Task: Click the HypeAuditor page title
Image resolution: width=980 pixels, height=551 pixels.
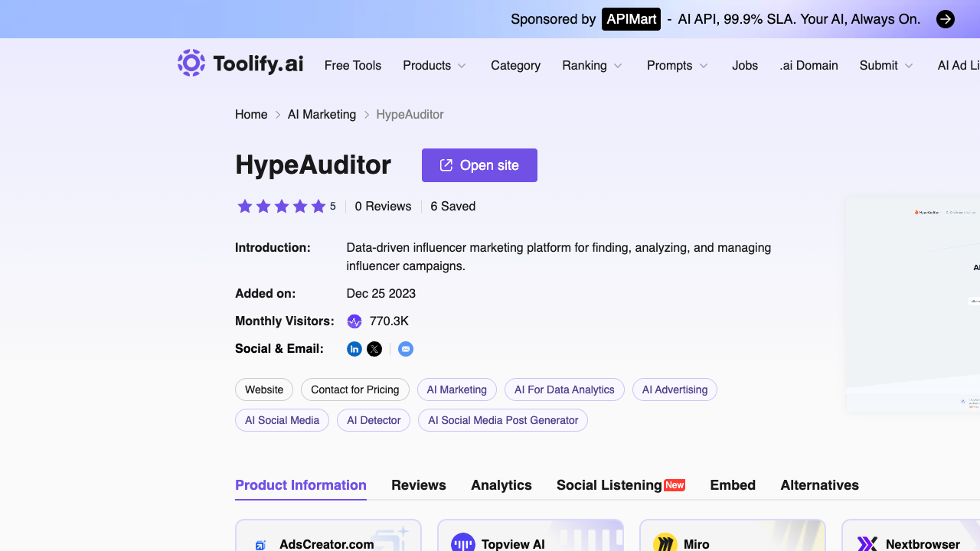Action: [x=313, y=165]
